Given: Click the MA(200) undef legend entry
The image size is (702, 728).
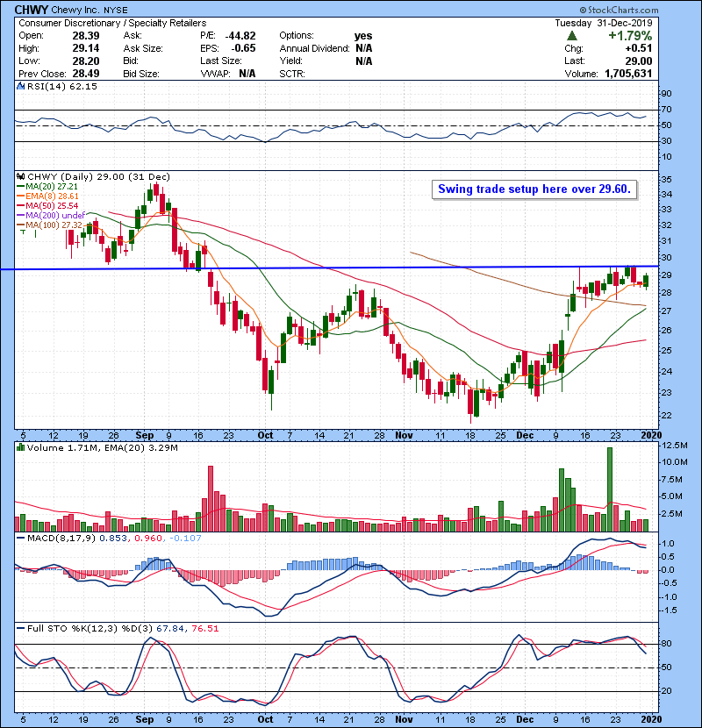Looking at the screenshot, I should [x=51, y=216].
